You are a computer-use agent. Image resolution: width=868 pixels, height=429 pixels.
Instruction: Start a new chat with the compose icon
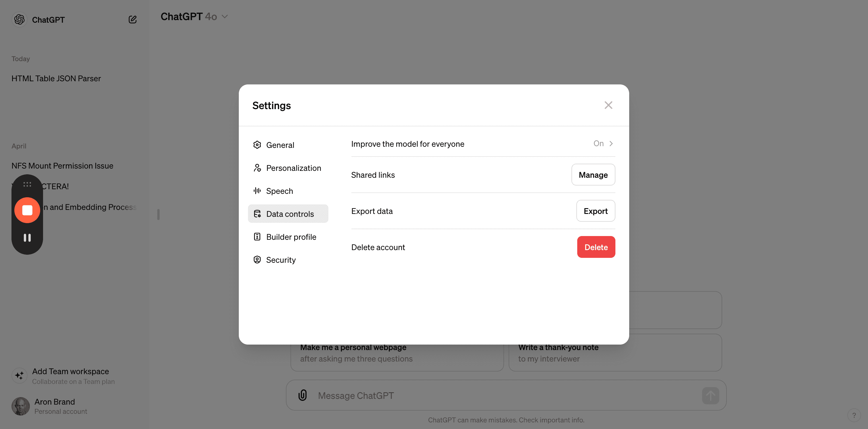132,20
